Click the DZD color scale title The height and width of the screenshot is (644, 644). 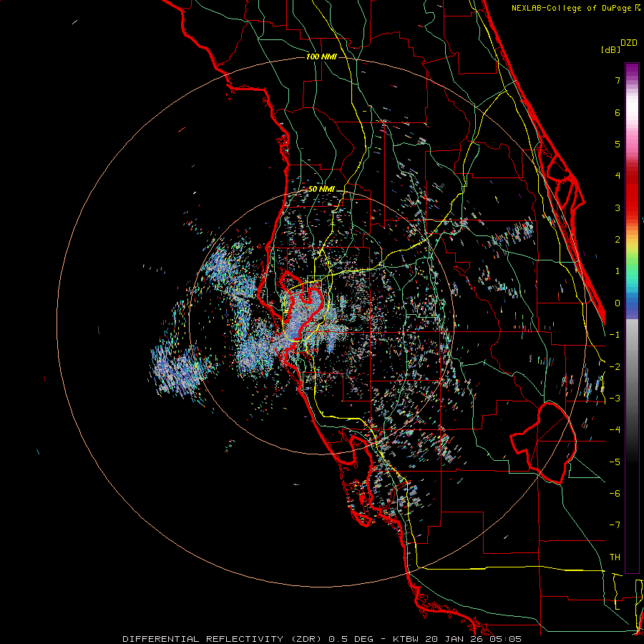coord(629,43)
